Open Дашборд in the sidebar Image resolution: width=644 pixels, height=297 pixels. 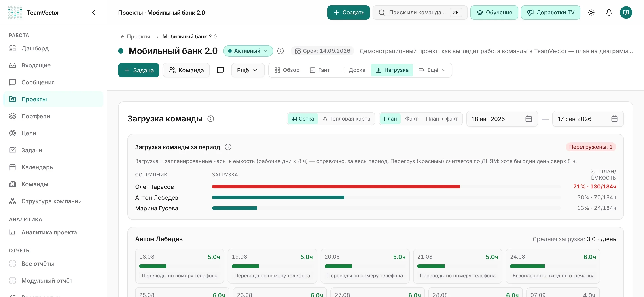tap(53, 48)
